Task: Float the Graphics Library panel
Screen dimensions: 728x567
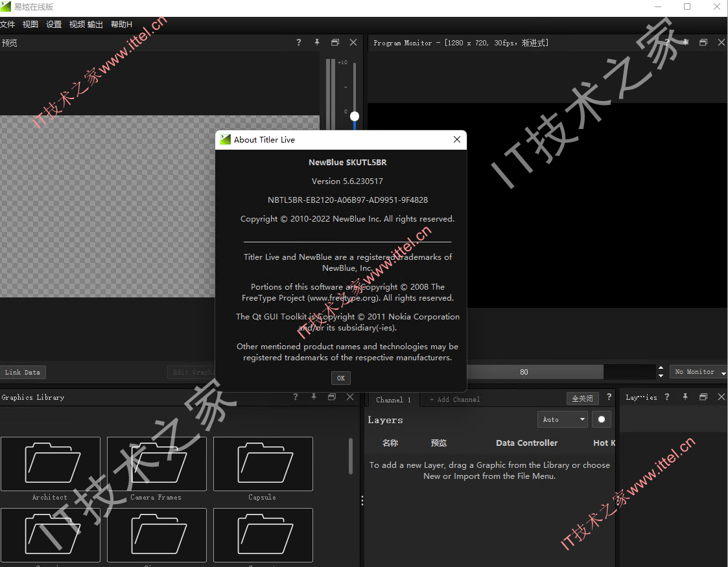Action: point(332,397)
